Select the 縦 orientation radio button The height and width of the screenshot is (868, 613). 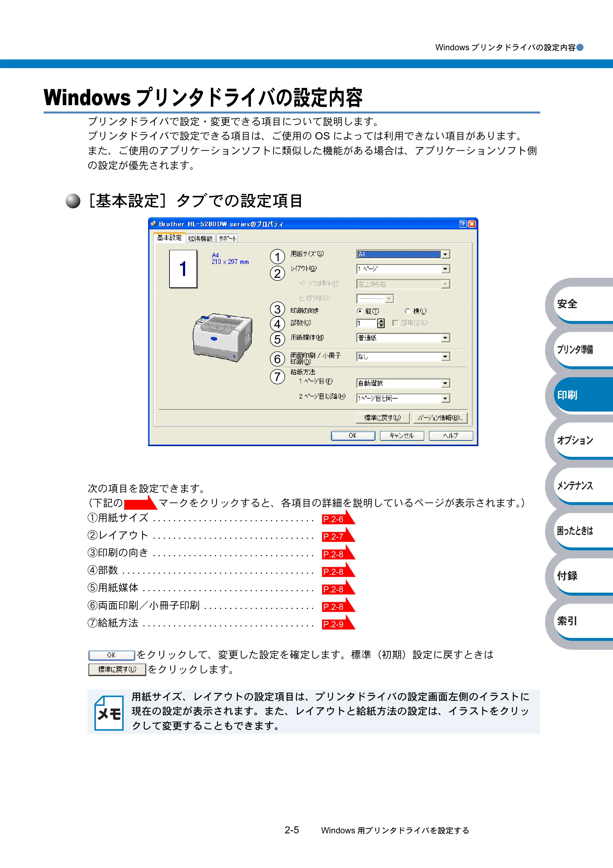click(x=360, y=311)
